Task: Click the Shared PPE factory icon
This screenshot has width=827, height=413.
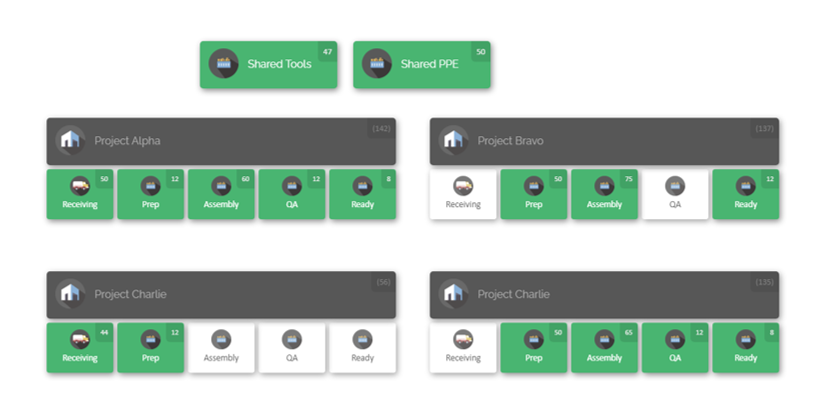Action: [x=377, y=63]
